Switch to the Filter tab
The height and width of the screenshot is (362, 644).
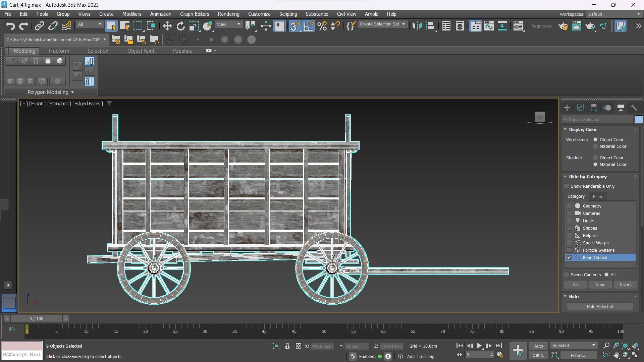click(597, 197)
